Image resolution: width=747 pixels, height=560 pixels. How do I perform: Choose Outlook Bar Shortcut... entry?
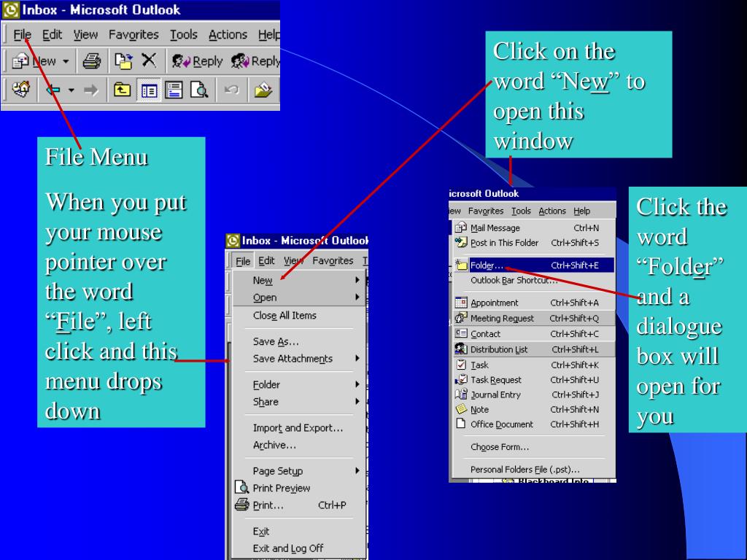pos(533,280)
